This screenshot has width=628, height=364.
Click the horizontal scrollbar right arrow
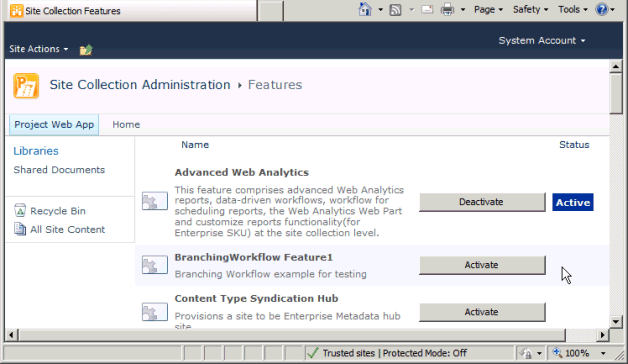point(602,335)
